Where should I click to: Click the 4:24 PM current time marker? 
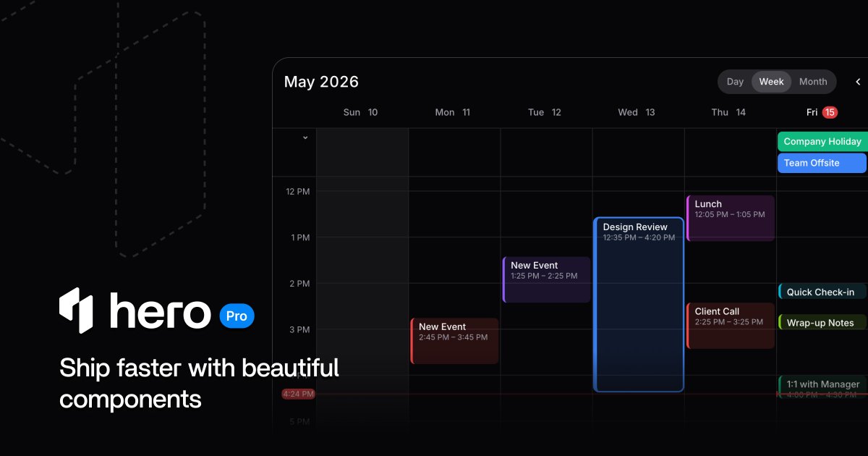298,394
